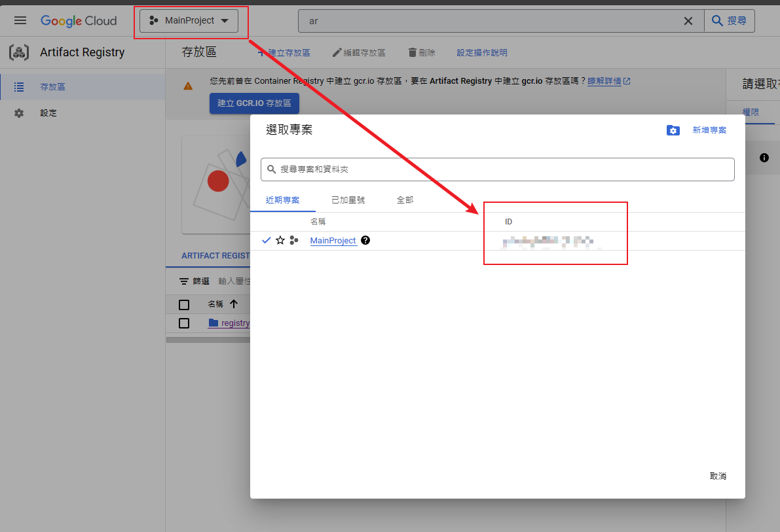Click the warning triangle icon in banner
Image resolution: width=780 pixels, height=532 pixels.
click(x=188, y=86)
